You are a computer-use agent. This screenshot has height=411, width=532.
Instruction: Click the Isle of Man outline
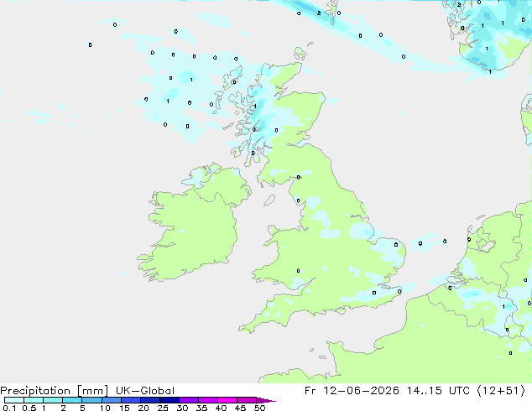pos(269,200)
